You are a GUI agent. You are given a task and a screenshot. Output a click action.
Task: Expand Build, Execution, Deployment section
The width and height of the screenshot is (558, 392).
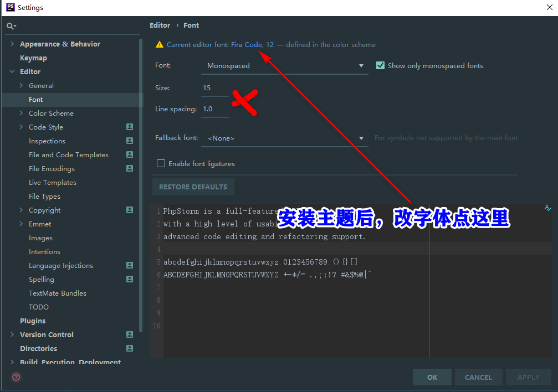point(12,362)
